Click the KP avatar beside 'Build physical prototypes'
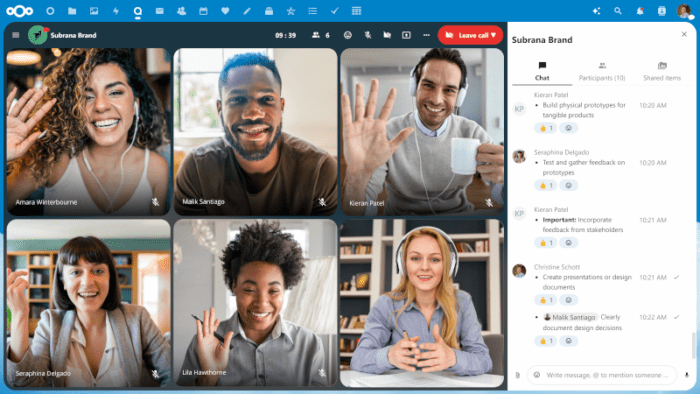This screenshot has height=394, width=700. (x=519, y=108)
